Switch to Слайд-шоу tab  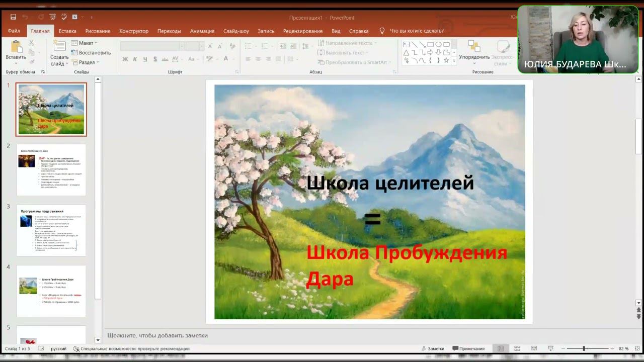point(236,31)
